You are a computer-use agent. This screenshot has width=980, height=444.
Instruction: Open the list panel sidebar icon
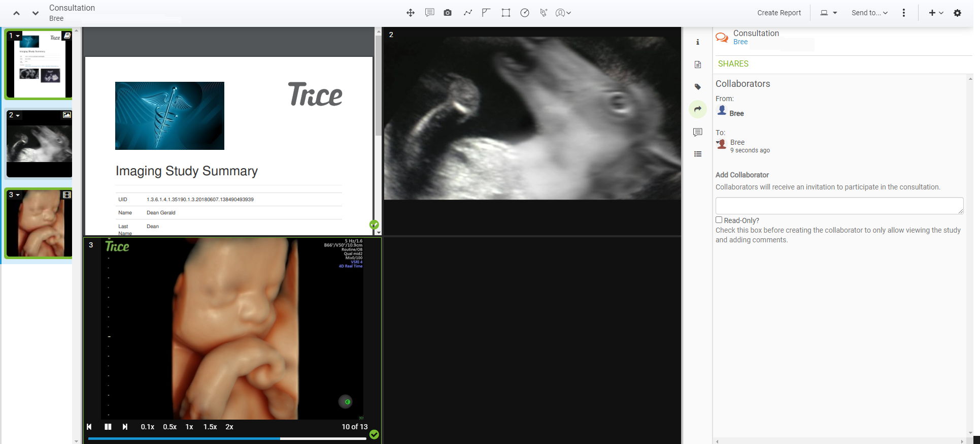pos(698,154)
